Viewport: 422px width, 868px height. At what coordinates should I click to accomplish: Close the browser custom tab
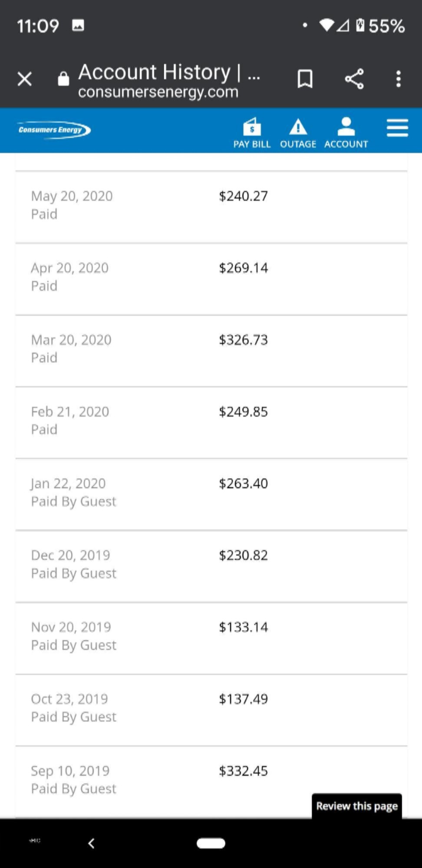(25, 79)
